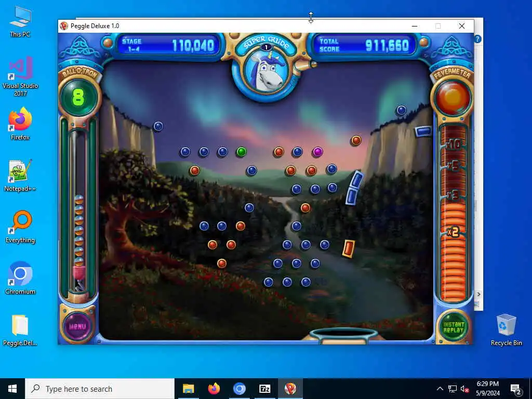Click the Instant Replay button
Screen dimensions: 532x399
(x=453, y=327)
